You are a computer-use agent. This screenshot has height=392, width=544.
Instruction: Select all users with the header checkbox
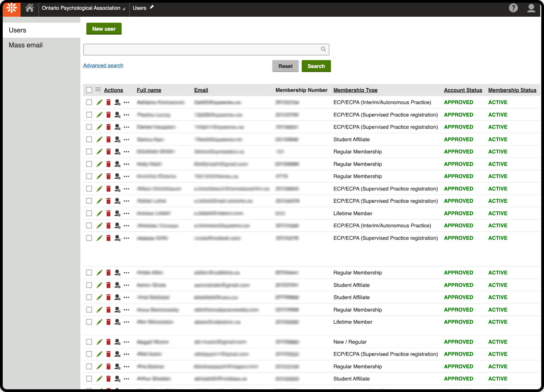(x=89, y=90)
